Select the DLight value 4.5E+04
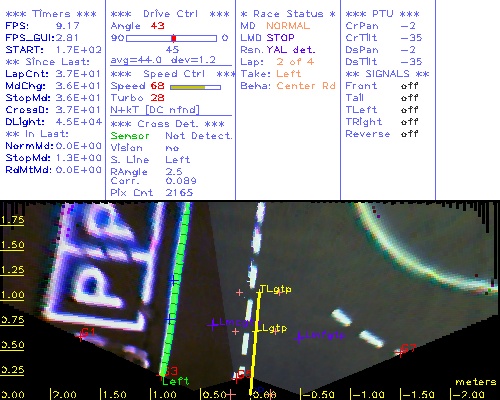The height and width of the screenshot is (400, 500). [x=79, y=122]
